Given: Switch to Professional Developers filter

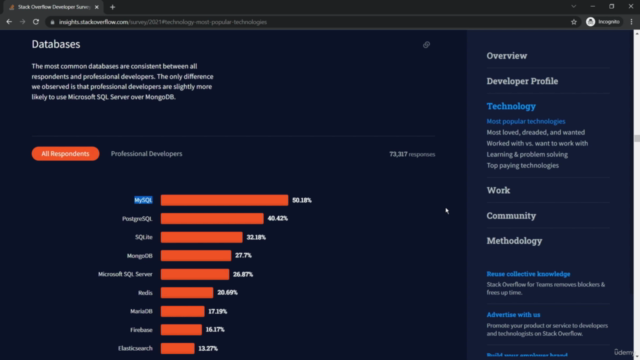Looking at the screenshot, I should coord(147,153).
